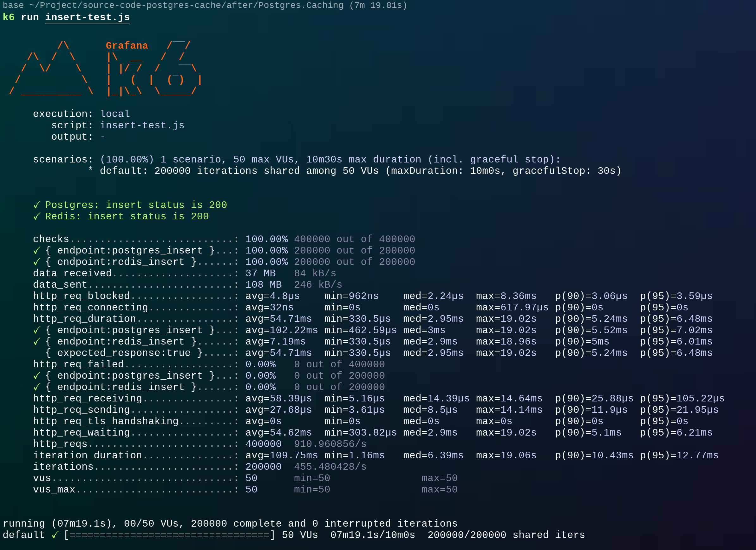Click the http_req_waiting max=19.02s value
This screenshot has height=550, width=756.
(506, 433)
